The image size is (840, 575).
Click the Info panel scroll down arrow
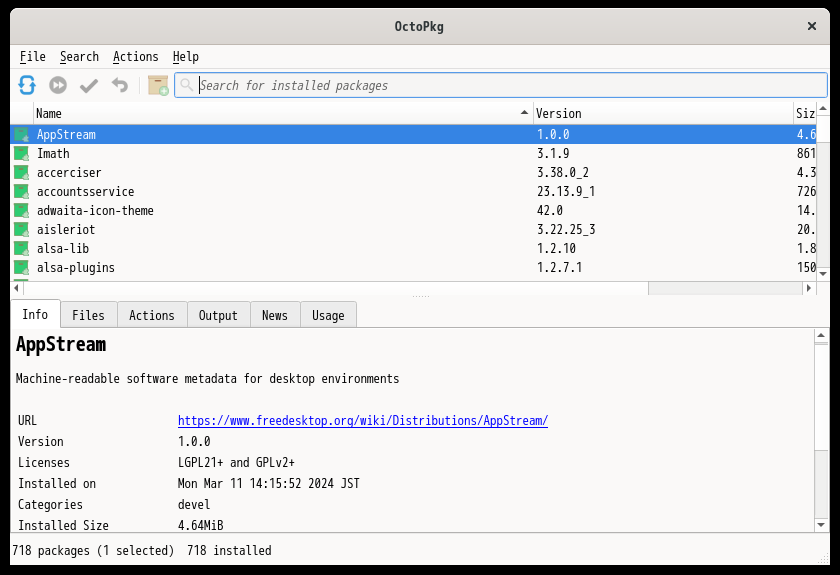pyautogui.click(x=821, y=525)
